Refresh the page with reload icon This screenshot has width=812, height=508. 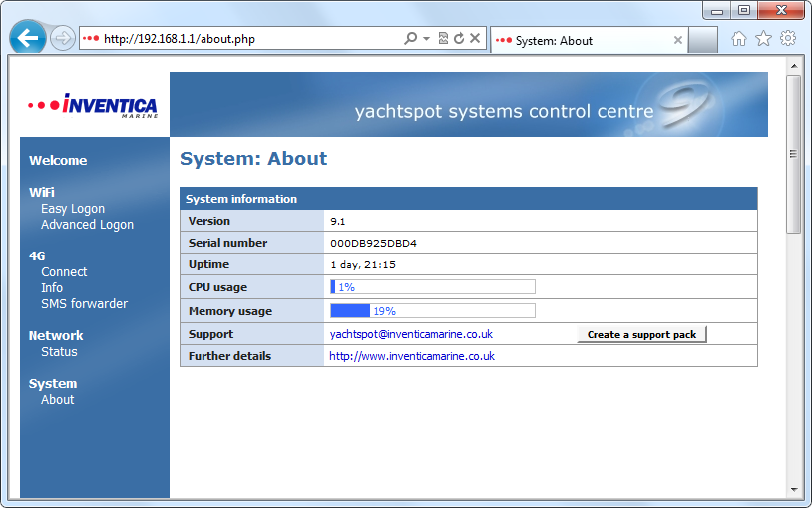(x=459, y=38)
